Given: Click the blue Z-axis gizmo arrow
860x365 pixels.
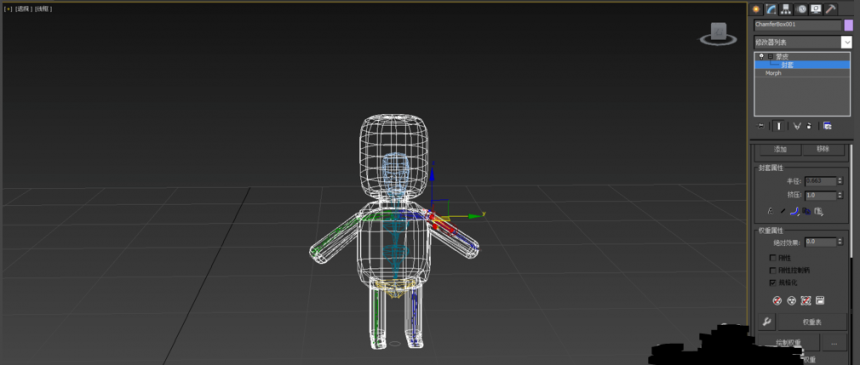Looking at the screenshot, I should point(432,175).
